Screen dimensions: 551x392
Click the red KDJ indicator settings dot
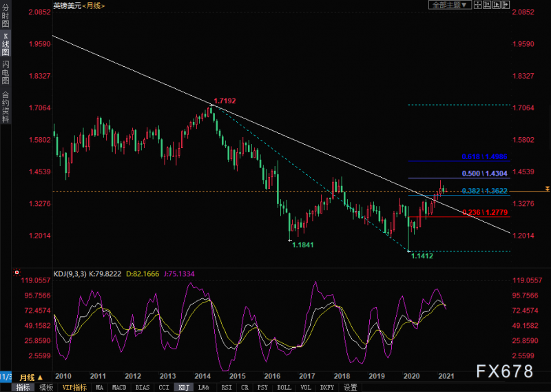tap(17, 272)
